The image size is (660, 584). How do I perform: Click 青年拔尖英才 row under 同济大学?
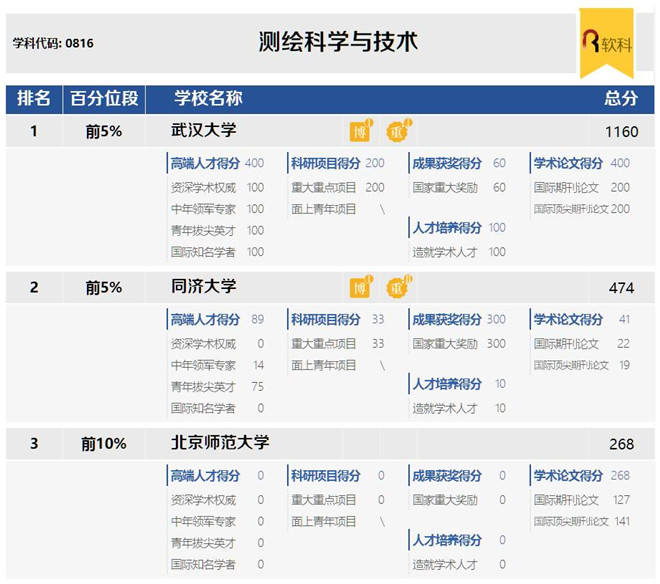(217, 387)
